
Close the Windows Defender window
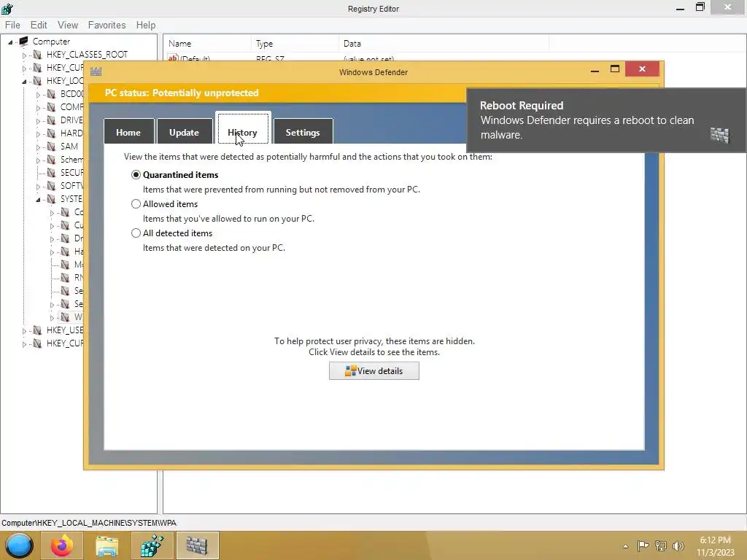642,69
